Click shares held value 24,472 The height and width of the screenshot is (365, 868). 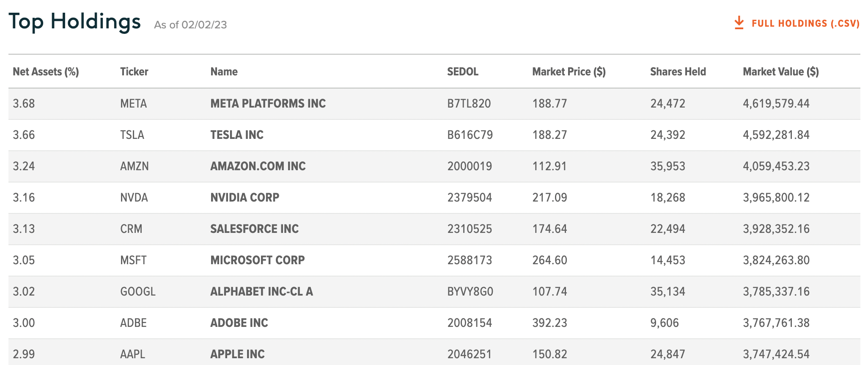[667, 103]
